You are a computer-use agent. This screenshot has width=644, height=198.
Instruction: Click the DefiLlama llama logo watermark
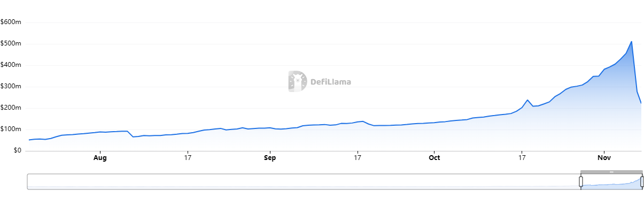click(x=298, y=81)
